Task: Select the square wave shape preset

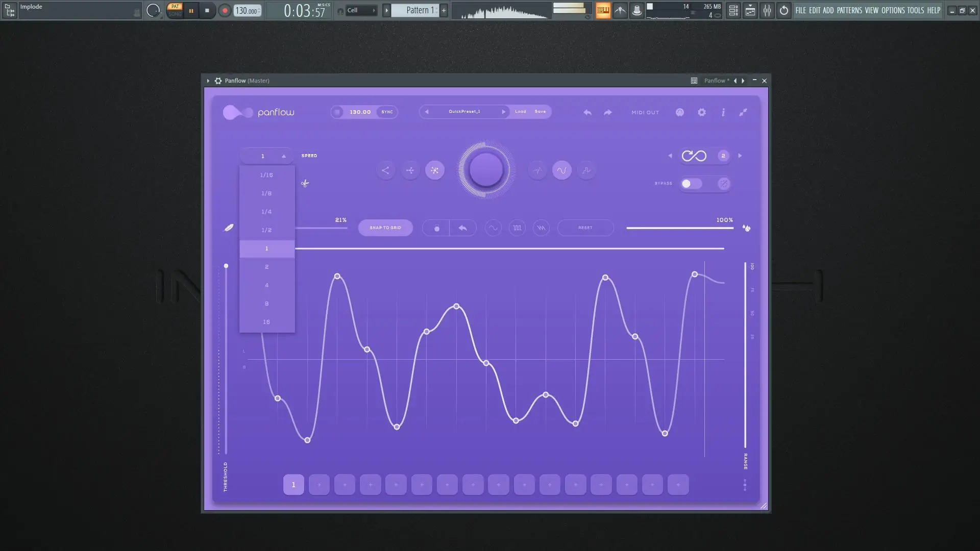Action: [517, 228]
